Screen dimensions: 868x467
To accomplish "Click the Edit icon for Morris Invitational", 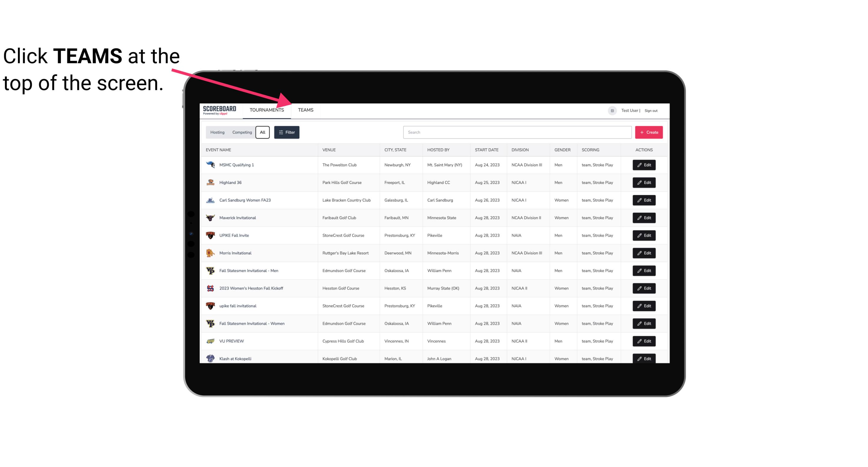I will point(644,253).
